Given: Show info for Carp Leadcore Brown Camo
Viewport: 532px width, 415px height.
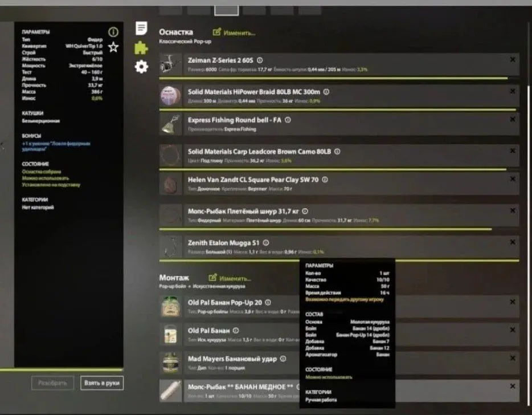Looking at the screenshot, I should pos(337,152).
